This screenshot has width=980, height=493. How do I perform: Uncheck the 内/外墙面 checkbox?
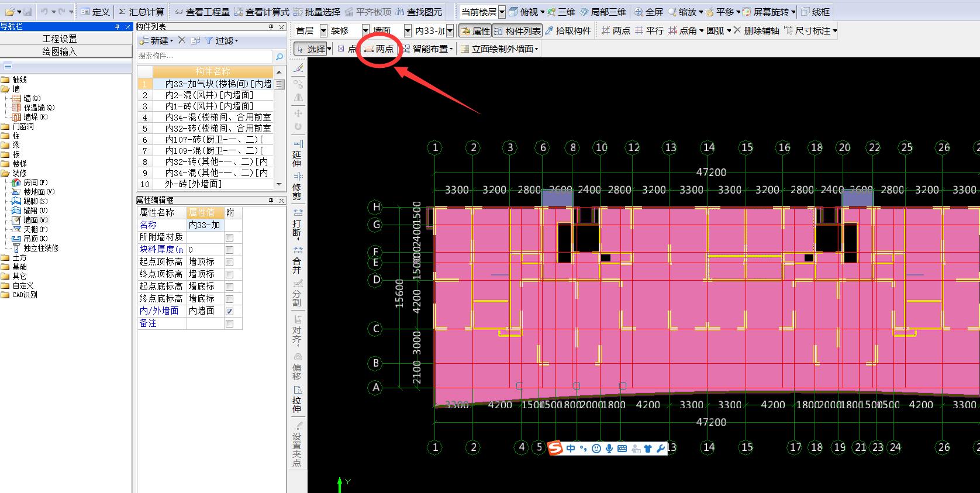tap(229, 311)
